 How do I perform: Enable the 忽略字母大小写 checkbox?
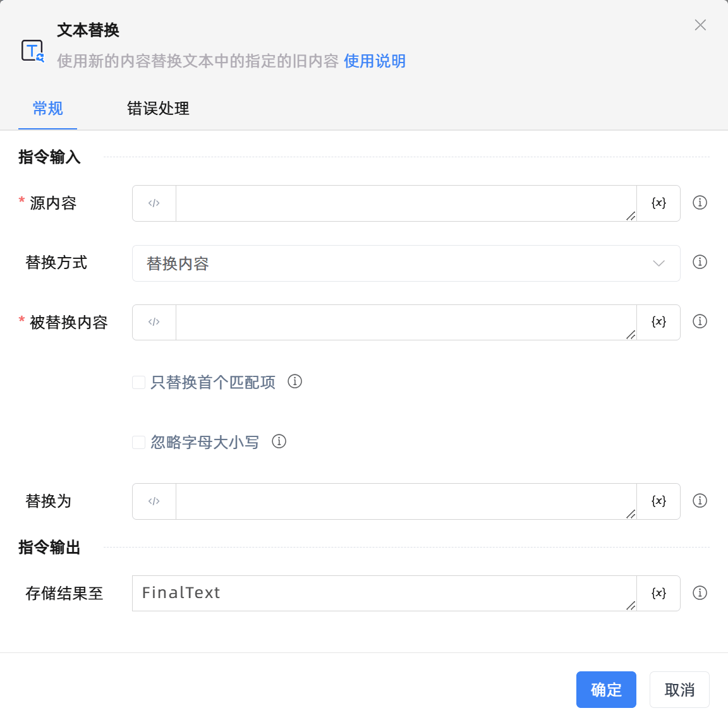139,442
